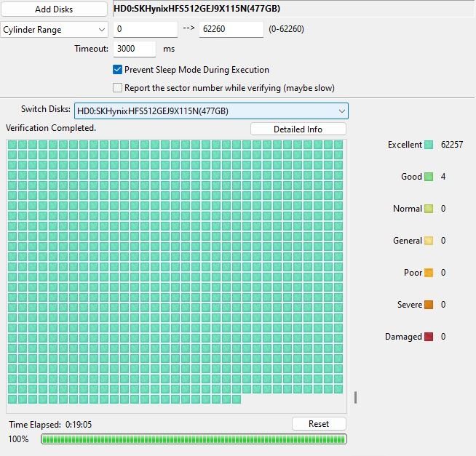Enable Report the sector number while verifying
476x456 pixels.
[x=118, y=88]
